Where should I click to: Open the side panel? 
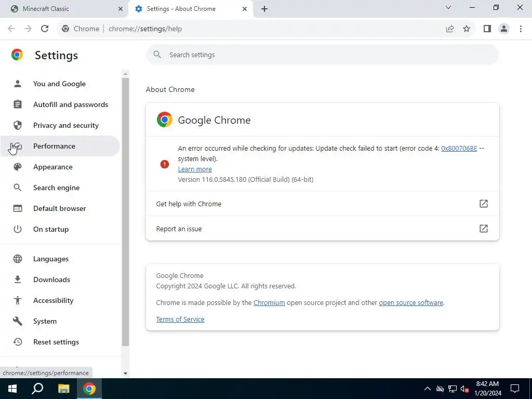(487, 29)
